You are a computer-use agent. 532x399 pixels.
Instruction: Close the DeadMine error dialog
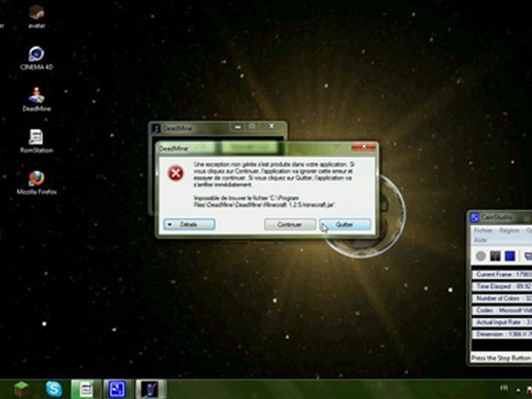pyautogui.click(x=364, y=147)
